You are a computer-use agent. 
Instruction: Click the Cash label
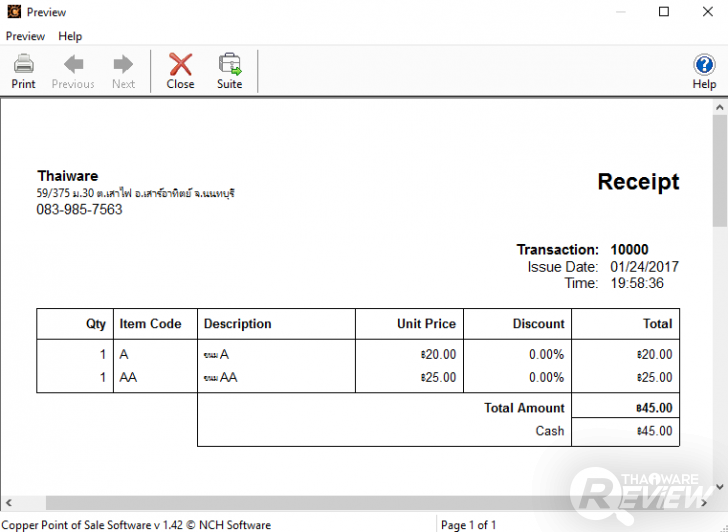[550, 431]
